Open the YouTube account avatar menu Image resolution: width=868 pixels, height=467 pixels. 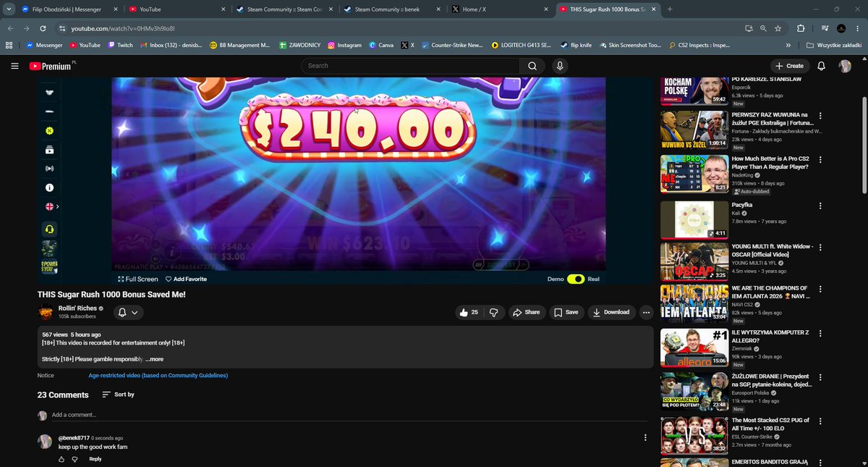(845, 66)
